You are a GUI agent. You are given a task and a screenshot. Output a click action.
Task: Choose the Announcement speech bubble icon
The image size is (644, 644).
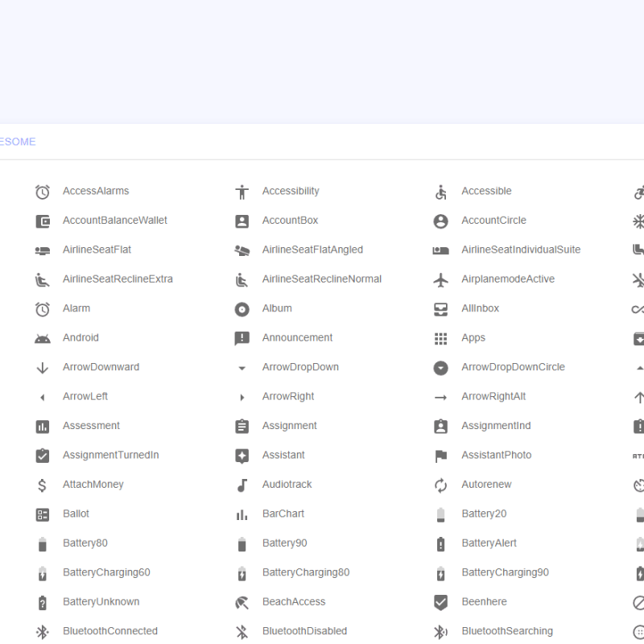[242, 338]
